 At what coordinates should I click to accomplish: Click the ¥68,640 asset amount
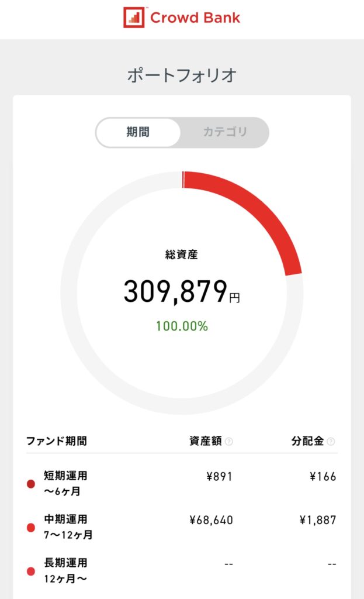coord(211,519)
